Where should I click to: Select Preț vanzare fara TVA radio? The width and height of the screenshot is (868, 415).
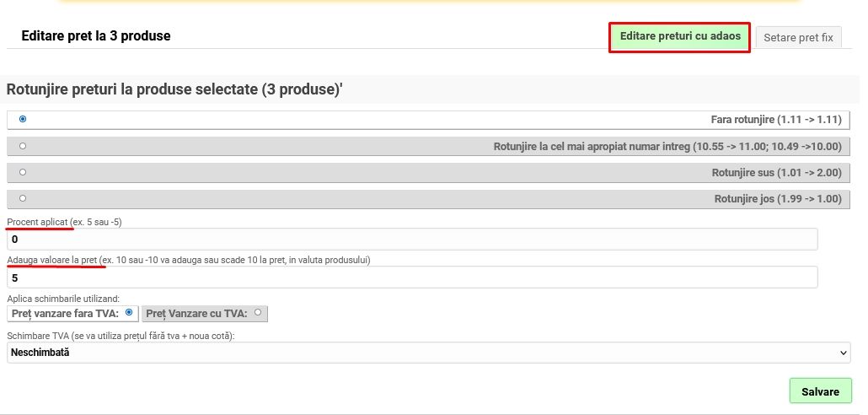[x=129, y=312]
